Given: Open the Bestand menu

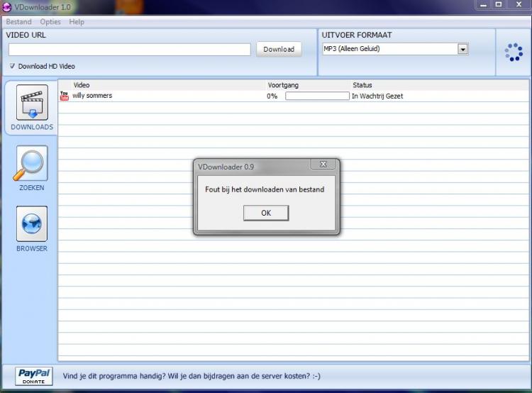Looking at the screenshot, I should (x=18, y=22).
